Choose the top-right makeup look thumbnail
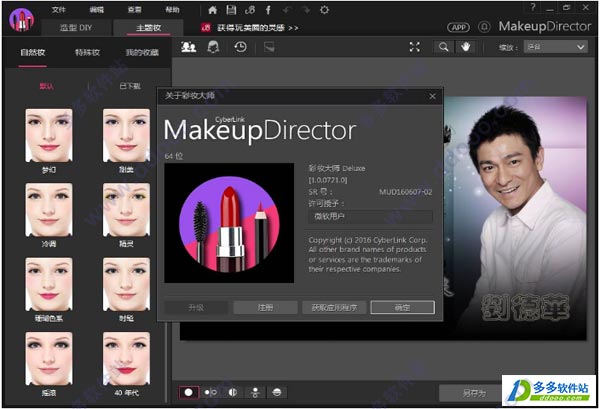Image resolution: width=600 pixels, height=409 pixels. tap(126, 135)
